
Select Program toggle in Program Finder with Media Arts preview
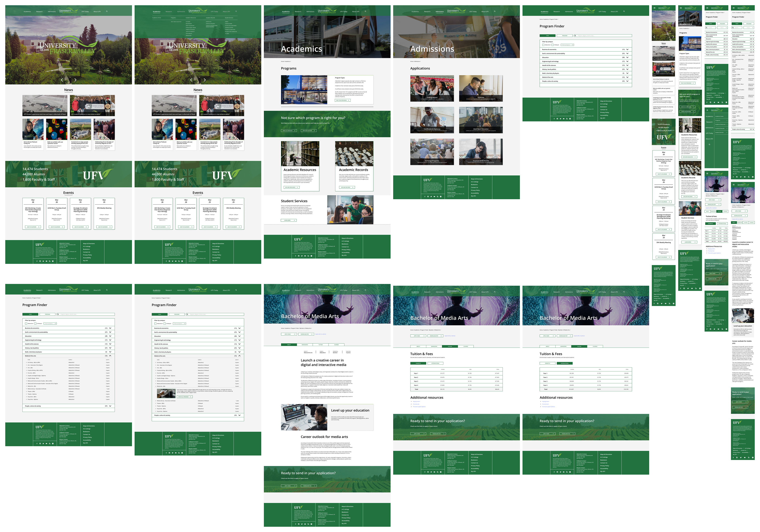[x=177, y=315]
